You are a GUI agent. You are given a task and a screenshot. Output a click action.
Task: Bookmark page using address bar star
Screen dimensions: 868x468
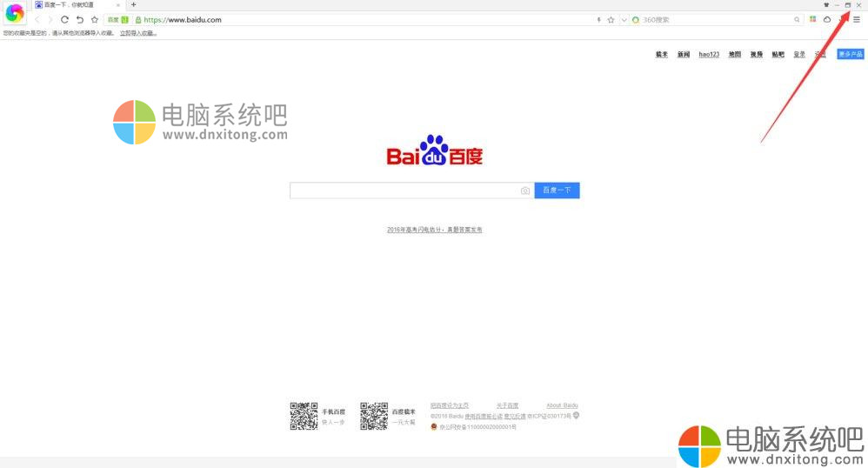[x=611, y=20]
